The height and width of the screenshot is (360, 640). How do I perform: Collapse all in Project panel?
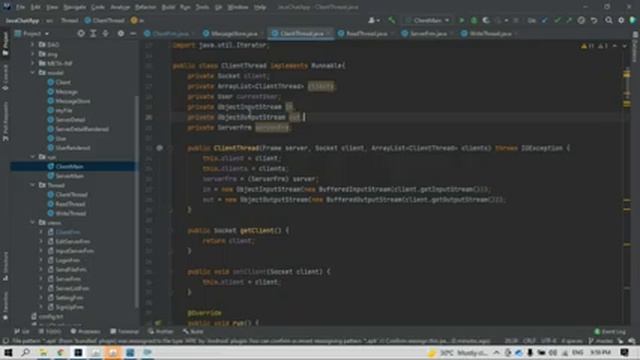pyautogui.click(x=105, y=33)
